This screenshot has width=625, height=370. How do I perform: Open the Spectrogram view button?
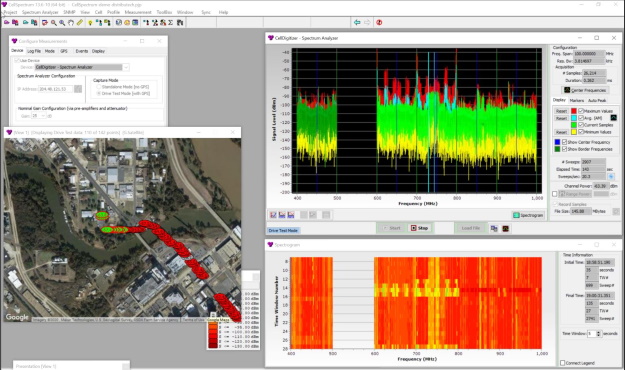(528, 215)
